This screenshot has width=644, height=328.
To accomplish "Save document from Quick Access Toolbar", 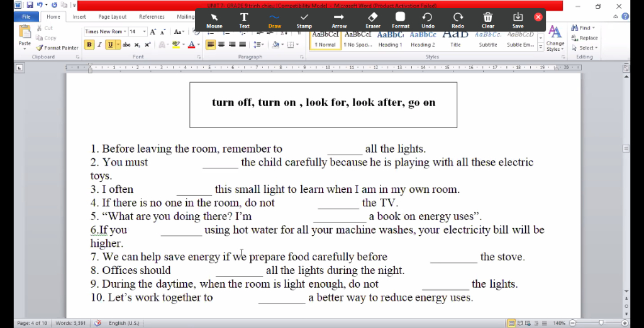I will [30, 5].
